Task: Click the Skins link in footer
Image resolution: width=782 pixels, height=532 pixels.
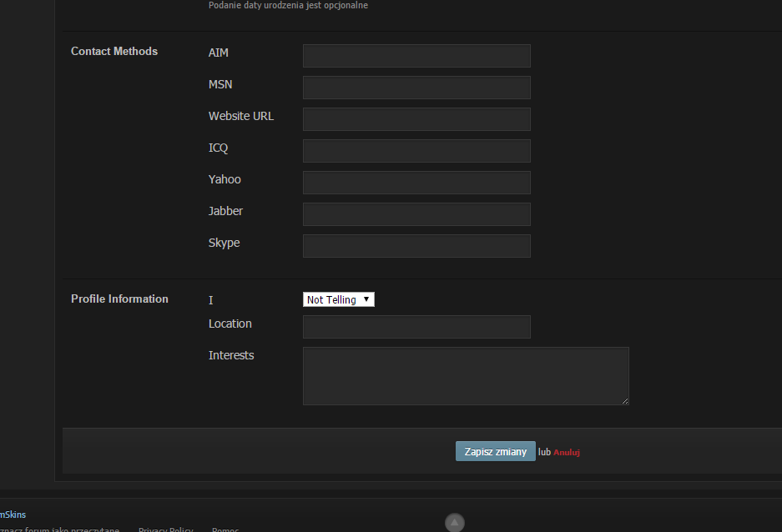Action: coord(13,514)
